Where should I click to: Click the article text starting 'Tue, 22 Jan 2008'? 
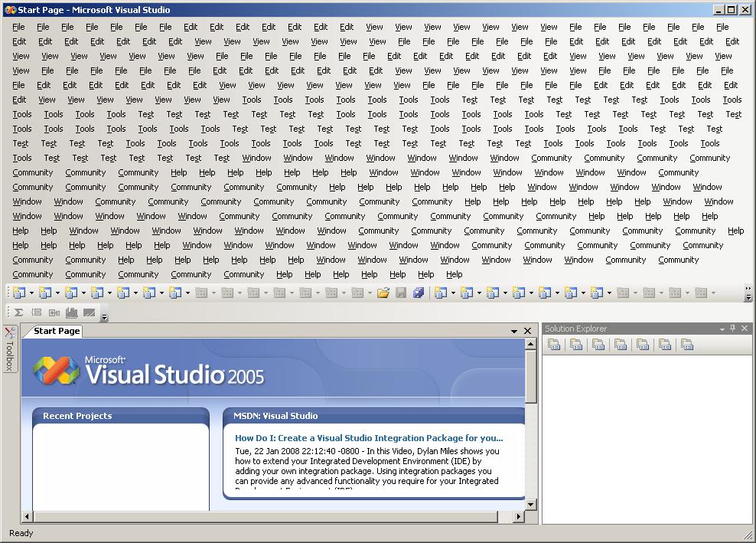click(367, 466)
